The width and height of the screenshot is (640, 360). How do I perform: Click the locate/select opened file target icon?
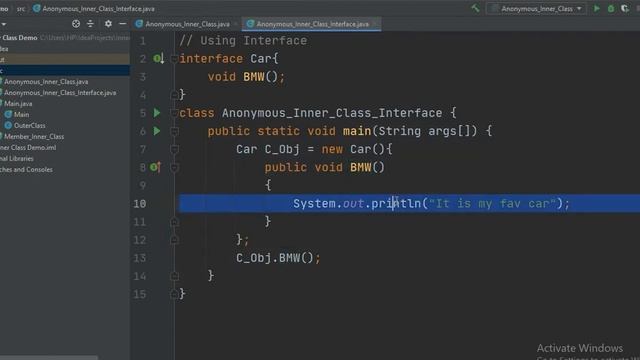pyautogui.click(x=76, y=24)
